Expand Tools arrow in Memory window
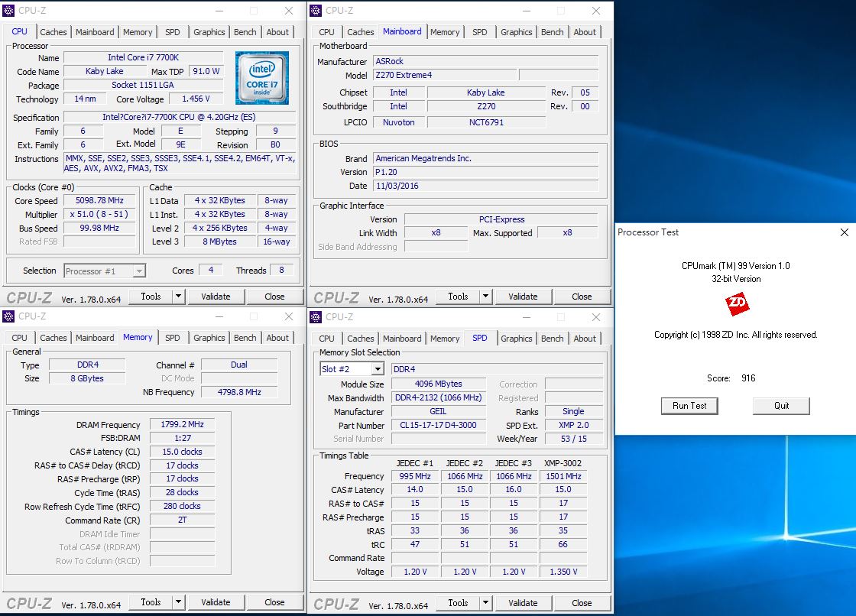 pyautogui.click(x=179, y=602)
